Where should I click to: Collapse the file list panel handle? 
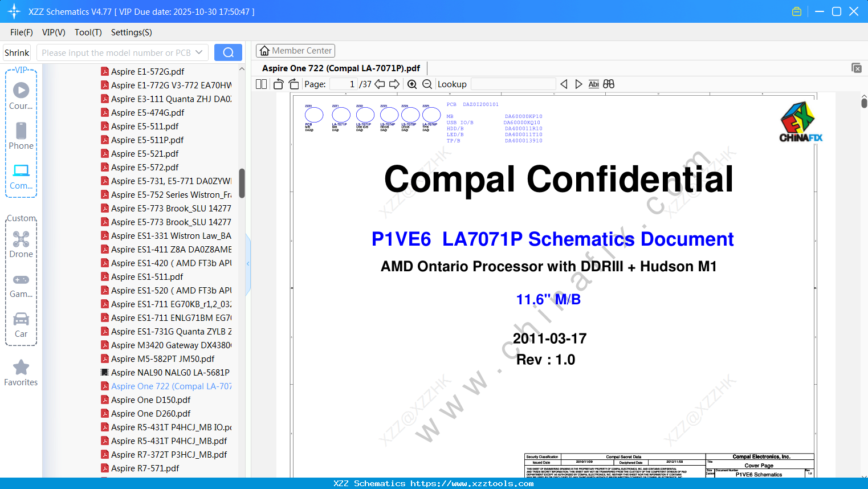248,264
